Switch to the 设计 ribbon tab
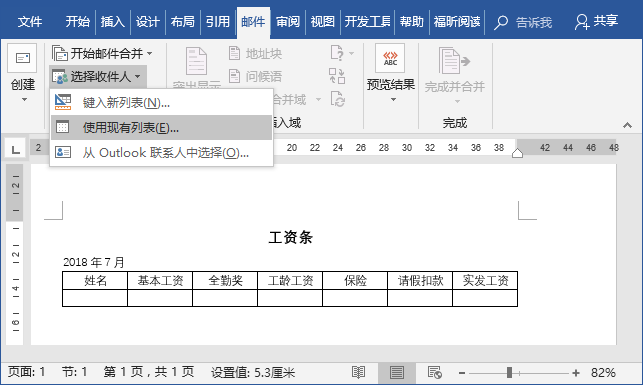 coord(147,22)
